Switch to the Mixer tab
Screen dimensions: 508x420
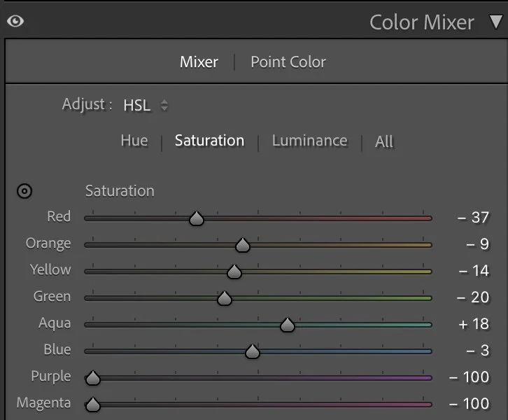pos(199,62)
